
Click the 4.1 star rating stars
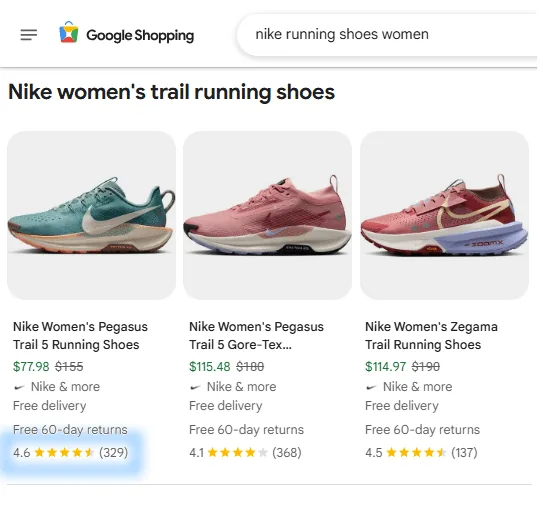(238, 452)
